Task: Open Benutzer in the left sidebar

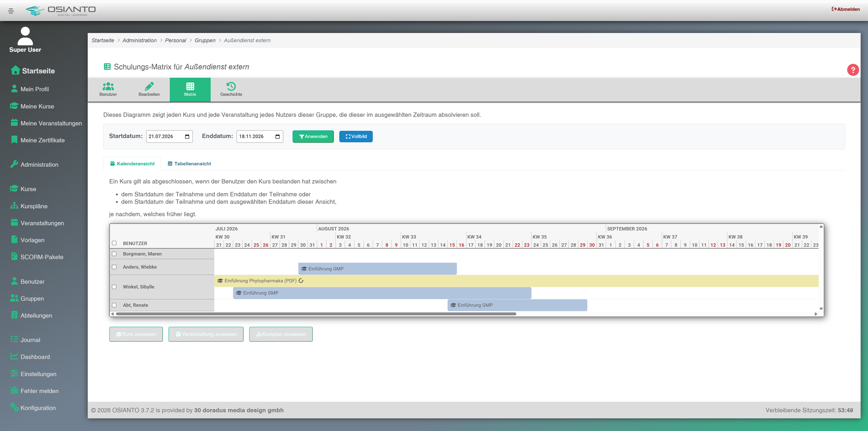Action: (x=27, y=281)
